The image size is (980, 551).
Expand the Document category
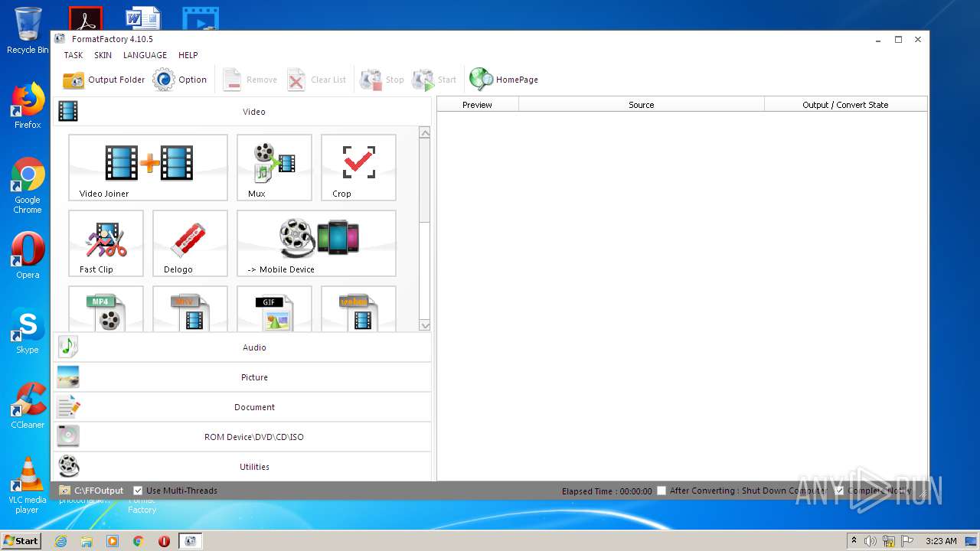coord(243,407)
